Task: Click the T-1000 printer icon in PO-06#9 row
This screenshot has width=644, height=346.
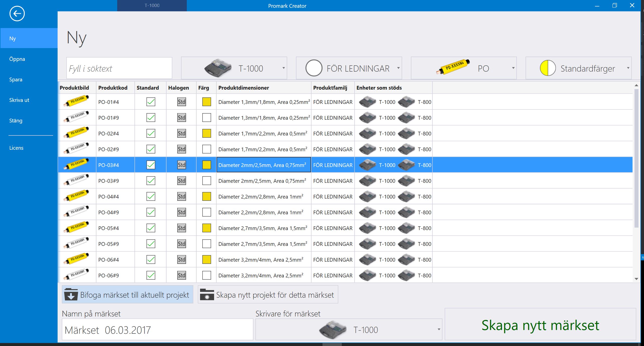Action: pyautogui.click(x=367, y=275)
